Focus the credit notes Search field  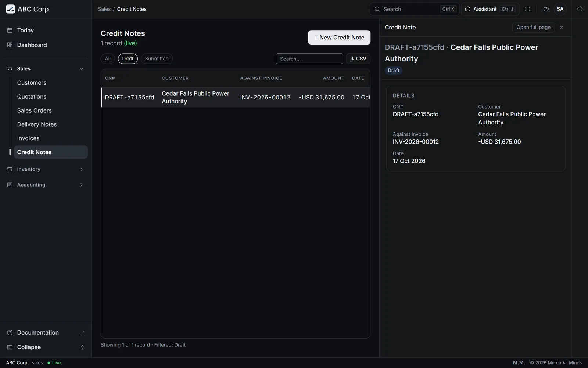point(309,59)
